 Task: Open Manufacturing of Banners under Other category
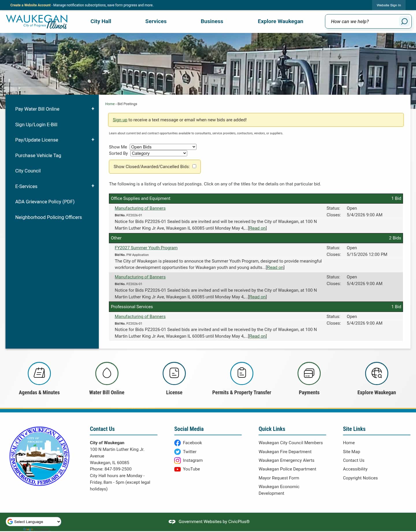pyautogui.click(x=140, y=277)
